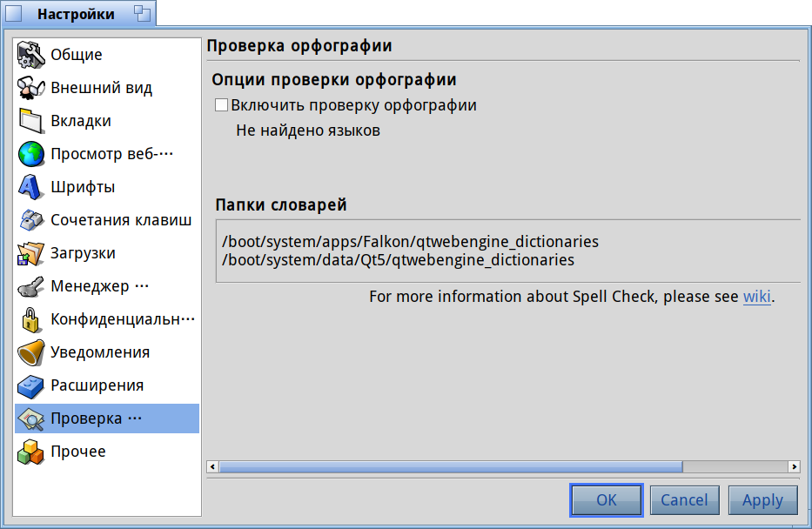Click the zoom button in Настройки title tab
The width and height of the screenshot is (812, 529).
[142, 13]
